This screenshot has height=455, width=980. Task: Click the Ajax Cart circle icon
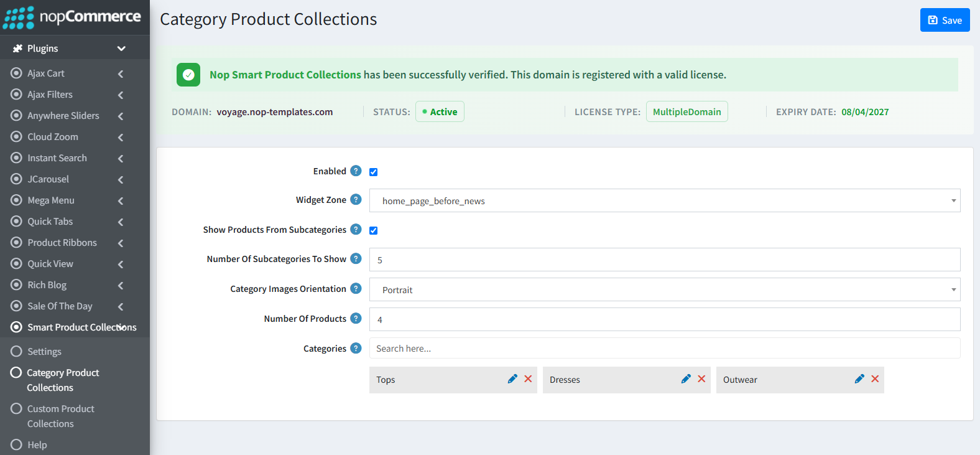click(17, 73)
